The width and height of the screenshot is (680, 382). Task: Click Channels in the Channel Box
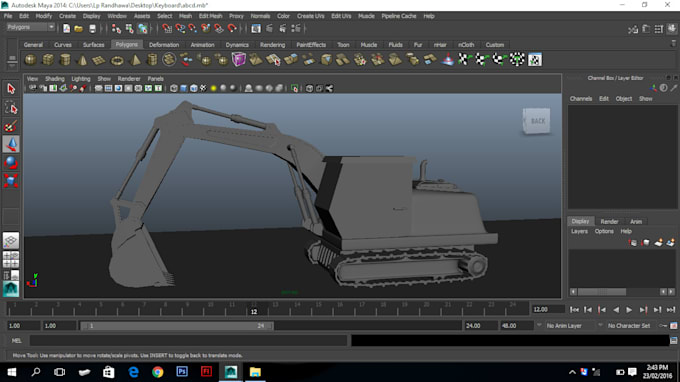[x=581, y=98]
